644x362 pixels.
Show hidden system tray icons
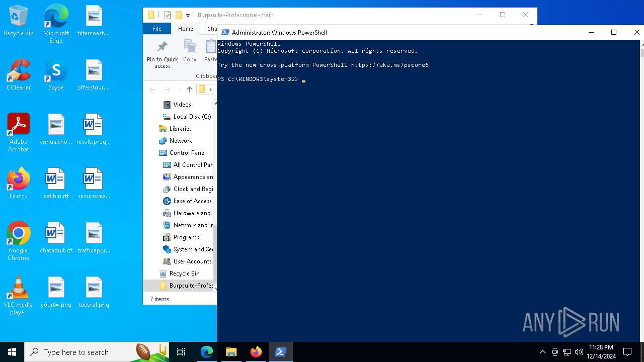(542, 352)
